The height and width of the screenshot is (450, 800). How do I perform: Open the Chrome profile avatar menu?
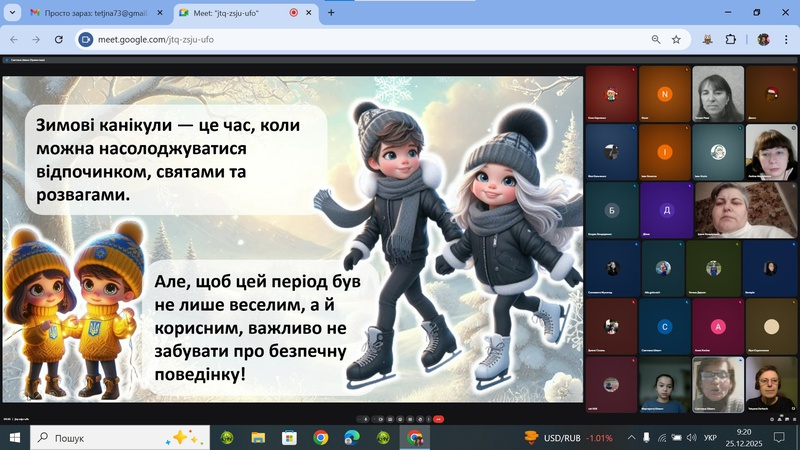(x=763, y=40)
